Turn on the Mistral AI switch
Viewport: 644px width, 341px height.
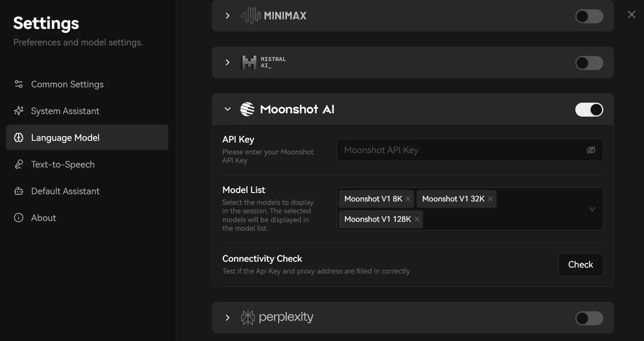[x=589, y=63]
